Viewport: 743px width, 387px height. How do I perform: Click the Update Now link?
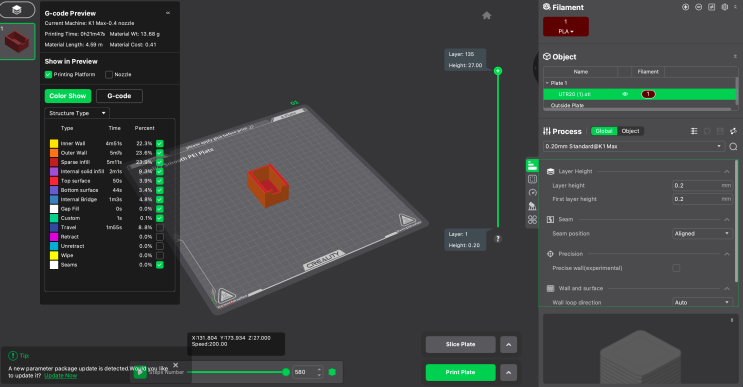(x=61, y=376)
